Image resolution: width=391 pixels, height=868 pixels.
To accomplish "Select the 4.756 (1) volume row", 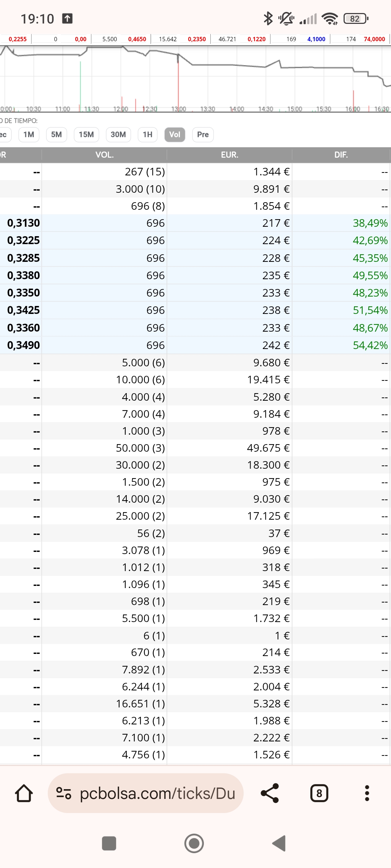I will click(x=195, y=755).
